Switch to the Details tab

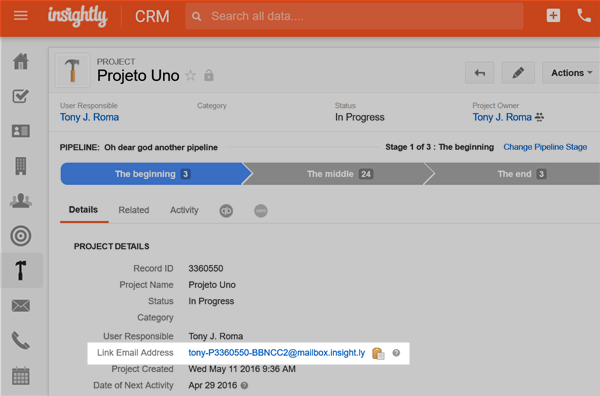click(83, 210)
